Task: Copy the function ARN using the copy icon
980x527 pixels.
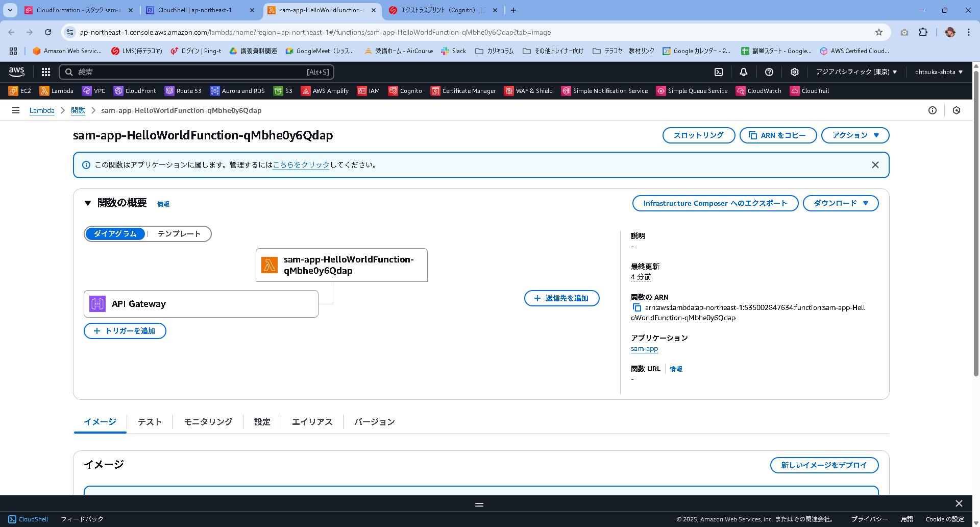Action: click(636, 307)
